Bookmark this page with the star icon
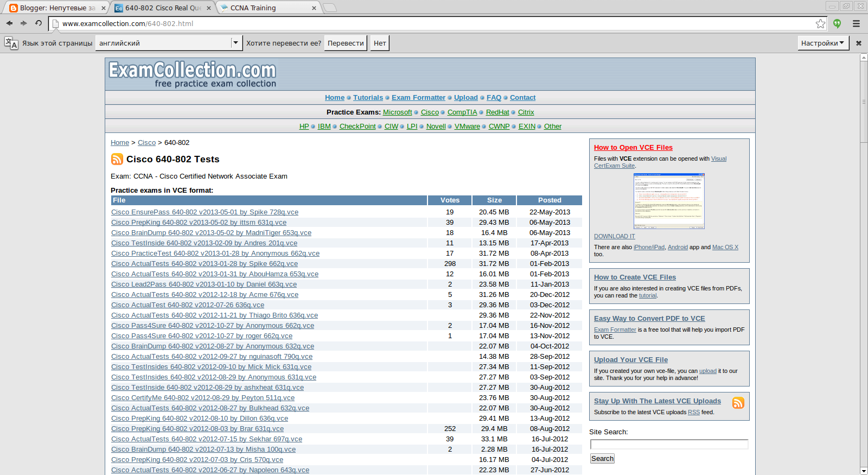The height and width of the screenshot is (475, 868). [x=821, y=23]
